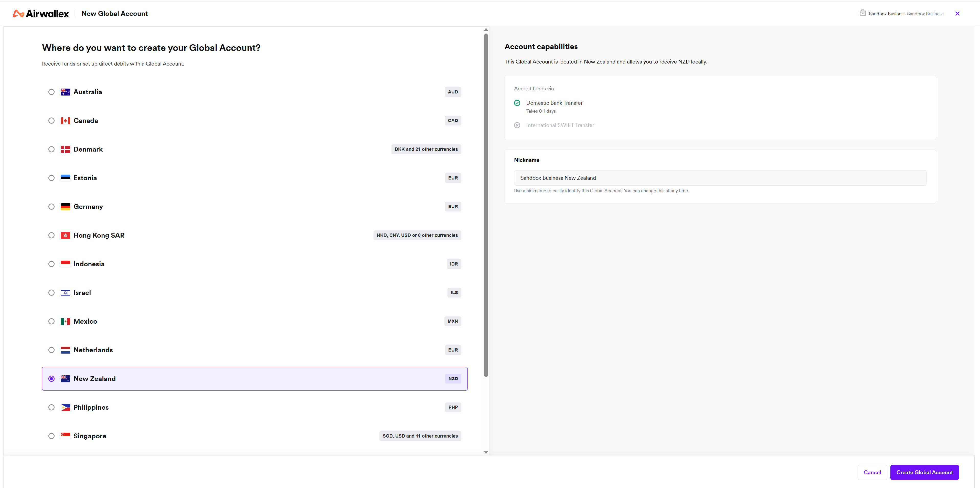Click the country list scrollbar thumb
The width and height of the screenshot is (980, 488).
click(486, 205)
